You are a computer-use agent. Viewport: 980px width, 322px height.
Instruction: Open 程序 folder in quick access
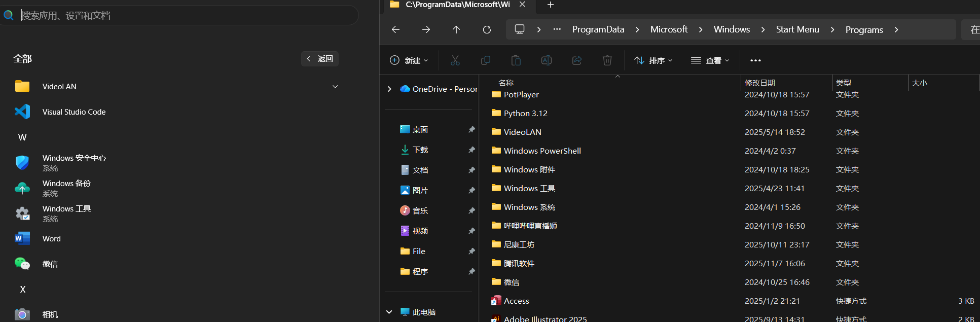(420, 271)
